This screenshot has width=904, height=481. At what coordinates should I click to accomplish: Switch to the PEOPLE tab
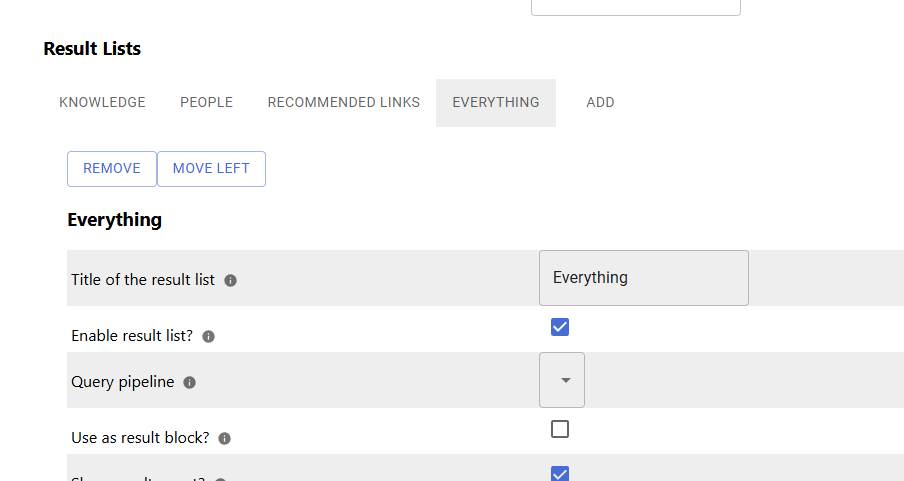(206, 103)
